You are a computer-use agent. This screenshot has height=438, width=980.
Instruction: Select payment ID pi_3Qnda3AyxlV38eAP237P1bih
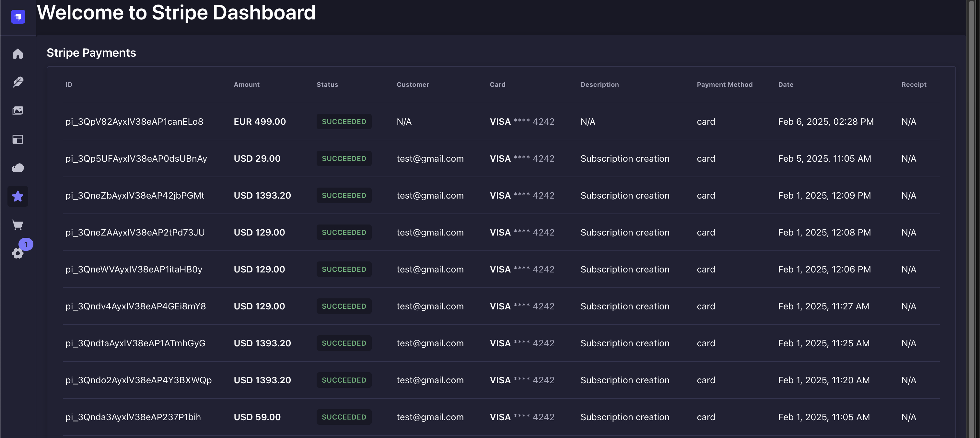[133, 417]
